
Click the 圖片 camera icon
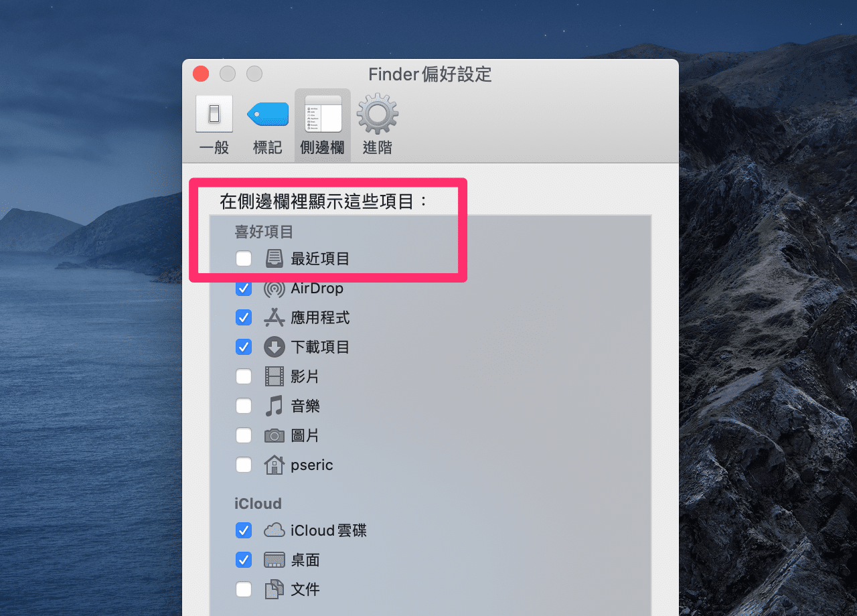point(275,436)
